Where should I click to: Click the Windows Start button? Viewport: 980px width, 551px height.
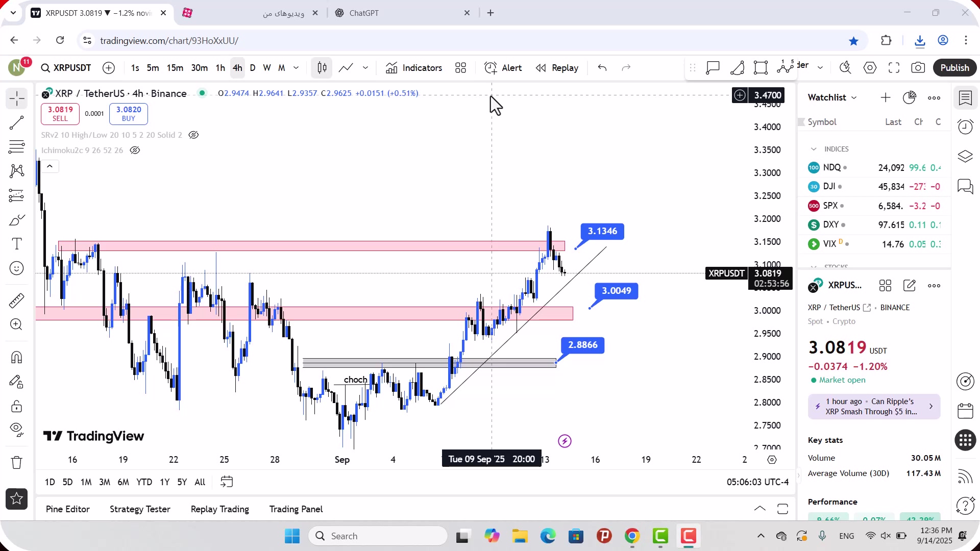click(x=292, y=536)
